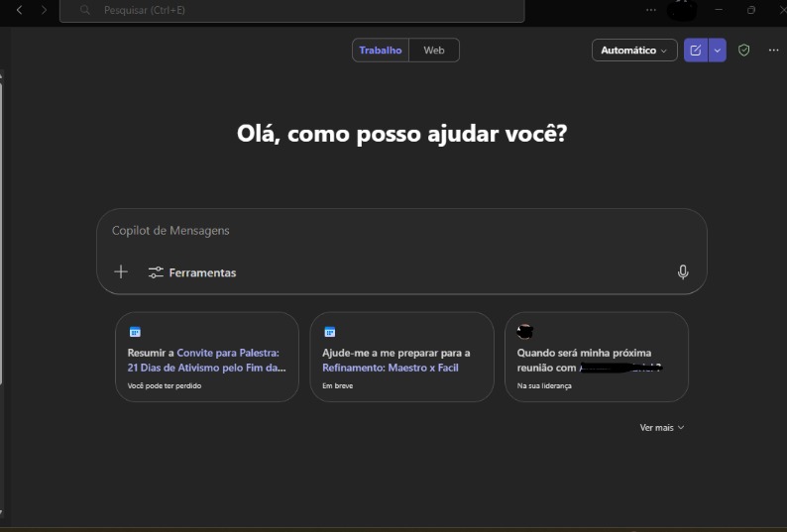
Task: Select the Ajude-me a me preparar card
Action: [x=401, y=357]
